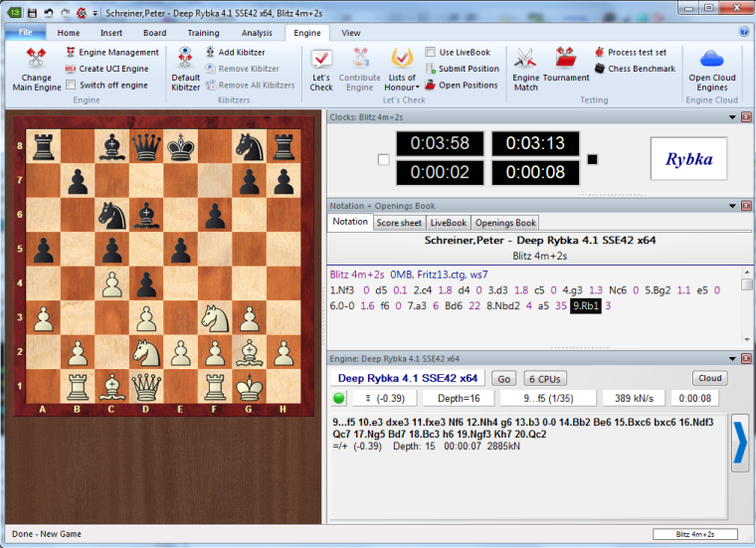Switch to the Analysis ribbon tab

click(x=256, y=33)
